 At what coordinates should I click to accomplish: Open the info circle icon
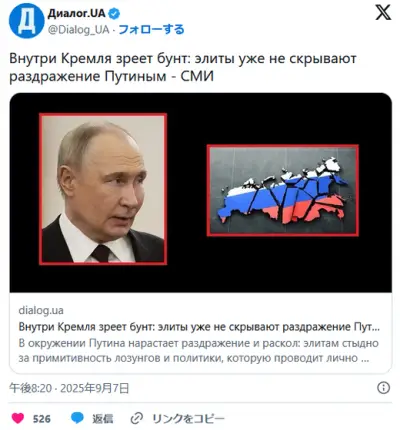(383, 388)
